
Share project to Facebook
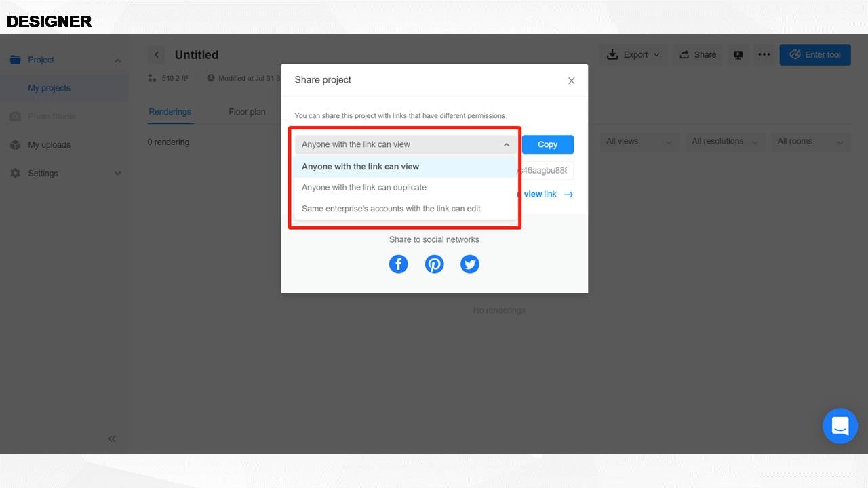[x=398, y=264]
